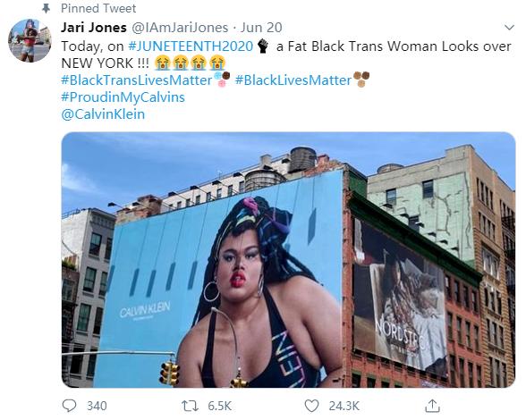Click the Jari Jones display name

pos(94,28)
